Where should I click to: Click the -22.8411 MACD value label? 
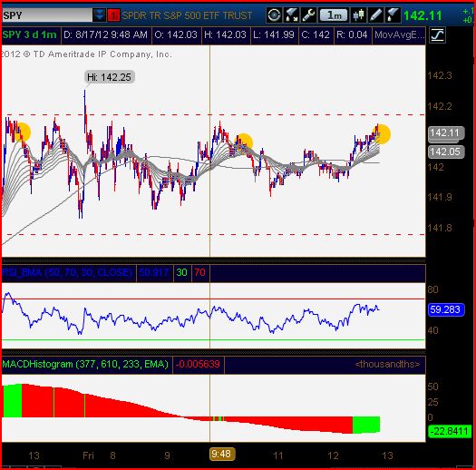click(x=450, y=431)
